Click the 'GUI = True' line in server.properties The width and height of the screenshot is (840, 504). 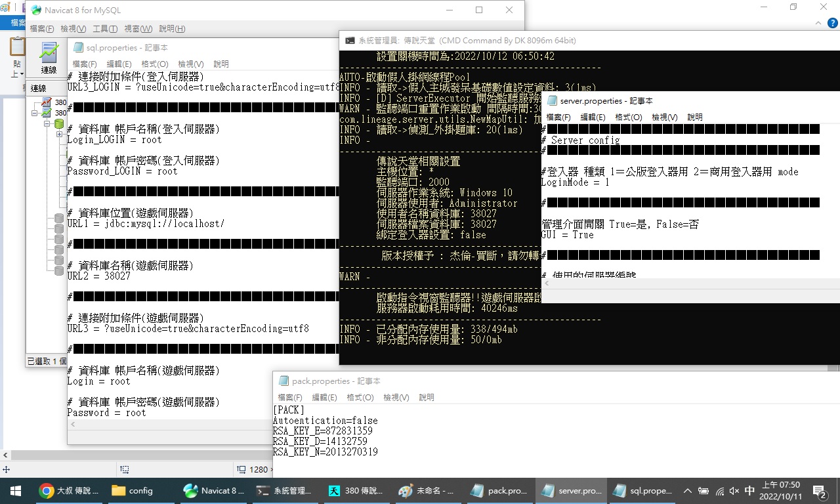[x=568, y=234]
